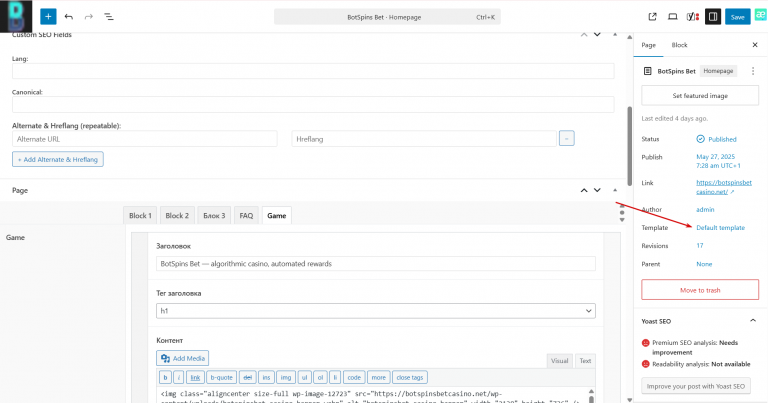
Task: Open the Published status setting
Action: [x=717, y=139]
